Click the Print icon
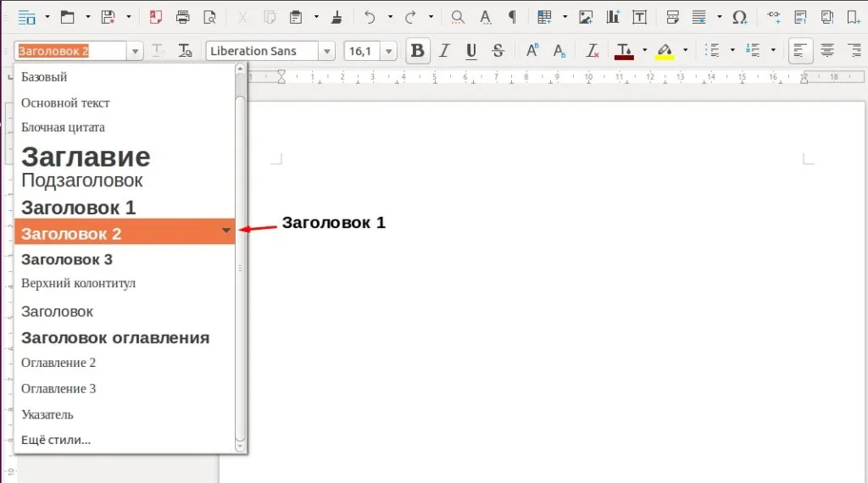The width and height of the screenshot is (868, 483). [183, 17]
